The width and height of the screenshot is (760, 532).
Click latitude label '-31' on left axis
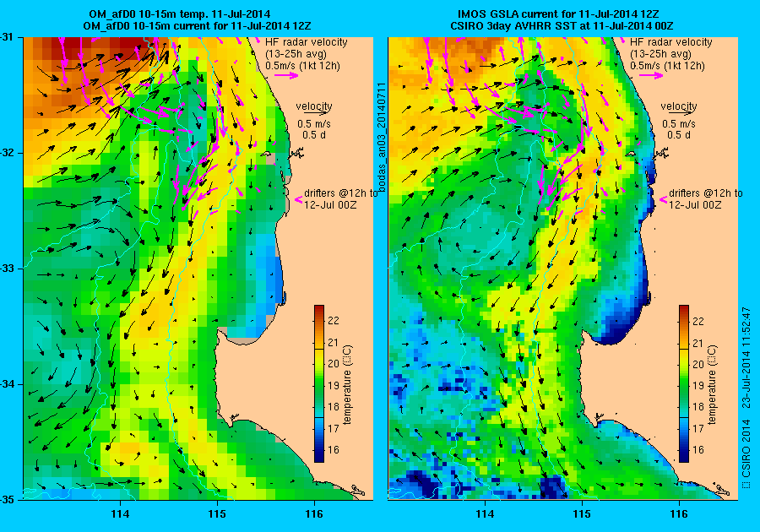(x=6, y=37)
